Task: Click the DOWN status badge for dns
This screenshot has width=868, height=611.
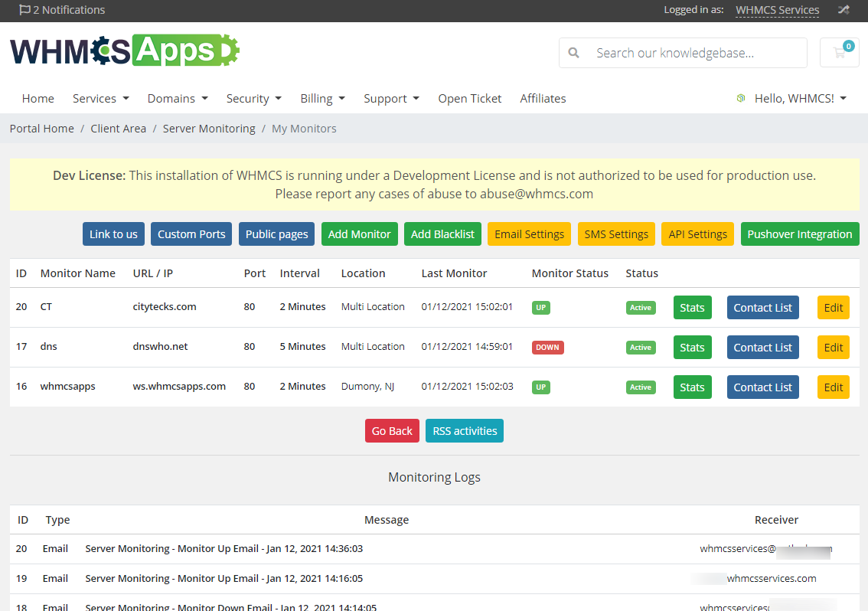Action: tap(547, 348)
